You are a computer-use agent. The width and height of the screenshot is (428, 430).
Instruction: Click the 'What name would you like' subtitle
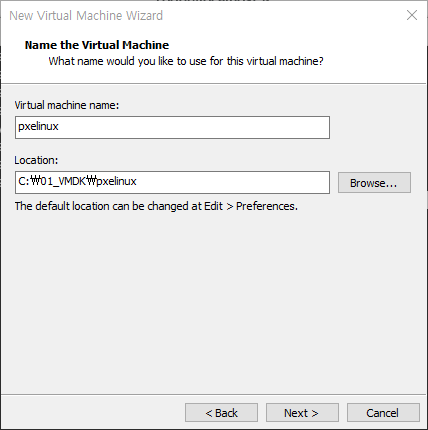pos(186,61)
